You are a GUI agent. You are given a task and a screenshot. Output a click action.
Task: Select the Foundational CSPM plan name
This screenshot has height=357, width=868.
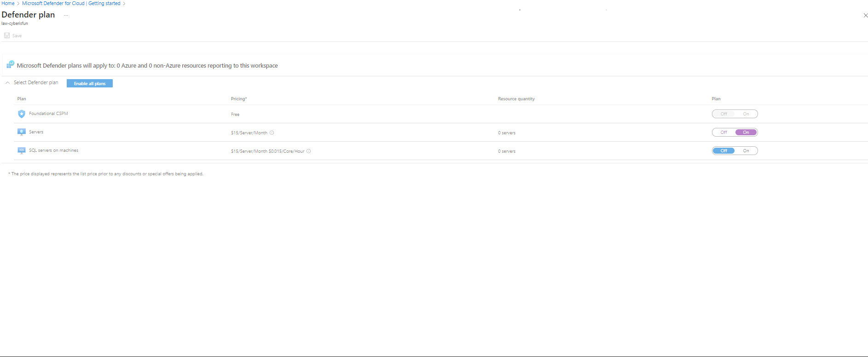click(48, 114)
